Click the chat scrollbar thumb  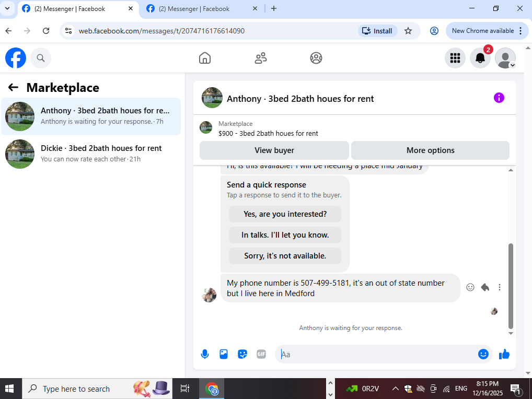[511, 286]
